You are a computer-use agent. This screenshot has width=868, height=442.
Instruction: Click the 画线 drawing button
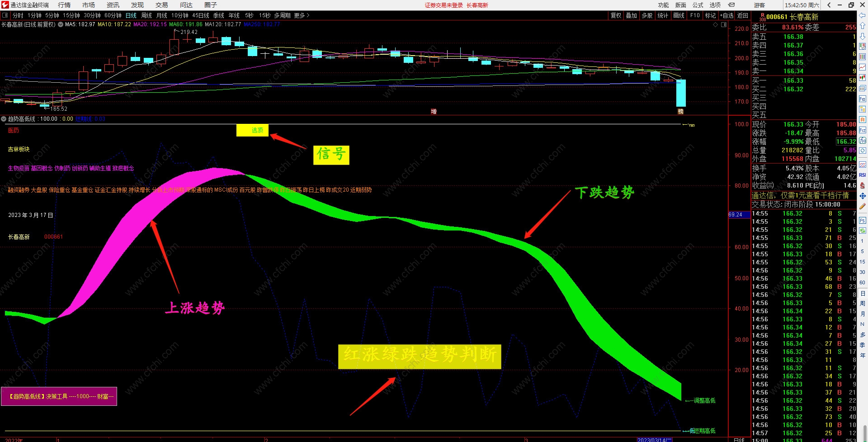[x=679, y=15]
